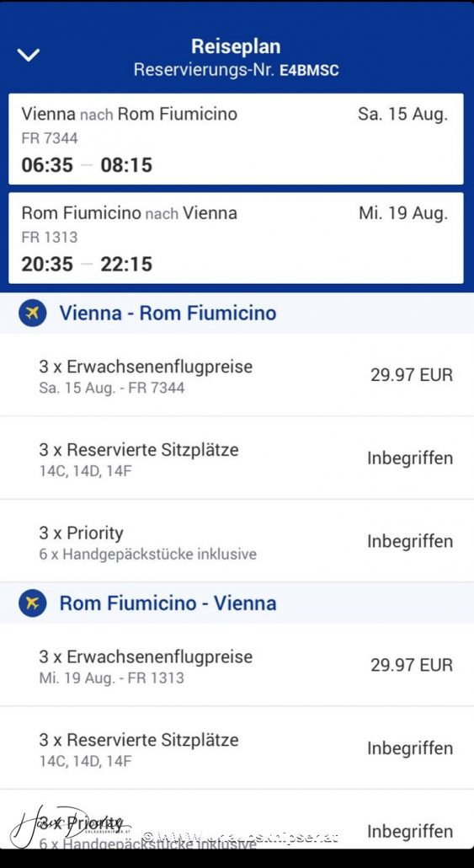Select the Reiseplan title
This screenshot has height=868, width=474.
pyautogui.click(x=237, y=46)
